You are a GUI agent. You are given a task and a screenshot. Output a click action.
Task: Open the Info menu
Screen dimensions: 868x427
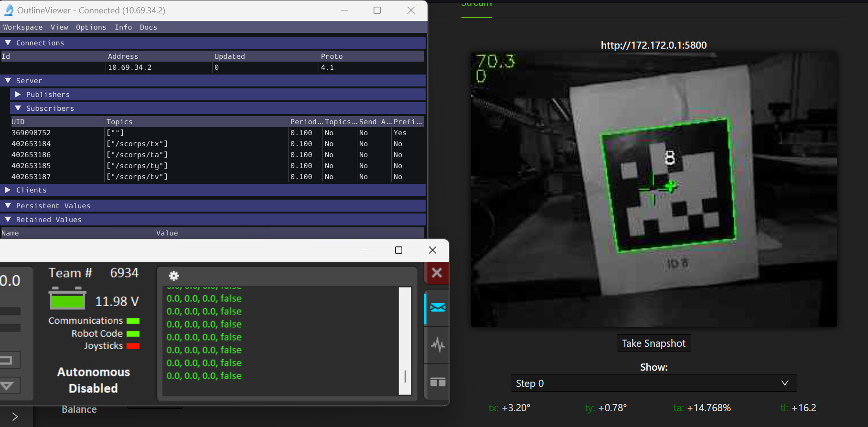[123, 27]
